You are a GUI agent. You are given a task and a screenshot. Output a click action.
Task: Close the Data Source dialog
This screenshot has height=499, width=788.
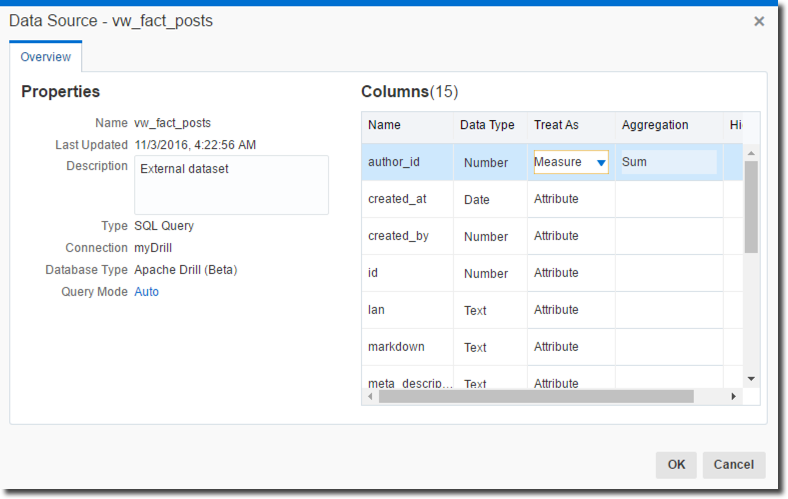tap(759, 21)
